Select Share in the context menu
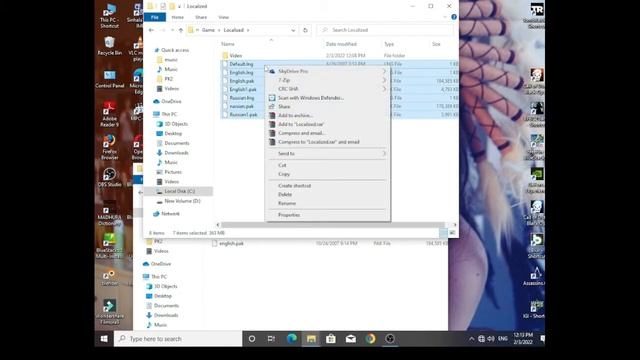The height and width of the screenshot is (360, 640). pyautogui.click(x=328, y=107)
